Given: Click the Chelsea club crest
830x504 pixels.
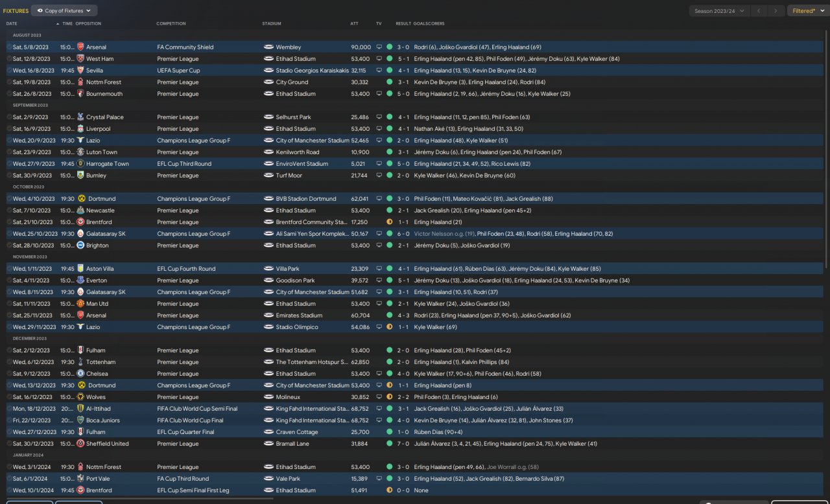Looking at the screenshot, I should pos(80,374).
